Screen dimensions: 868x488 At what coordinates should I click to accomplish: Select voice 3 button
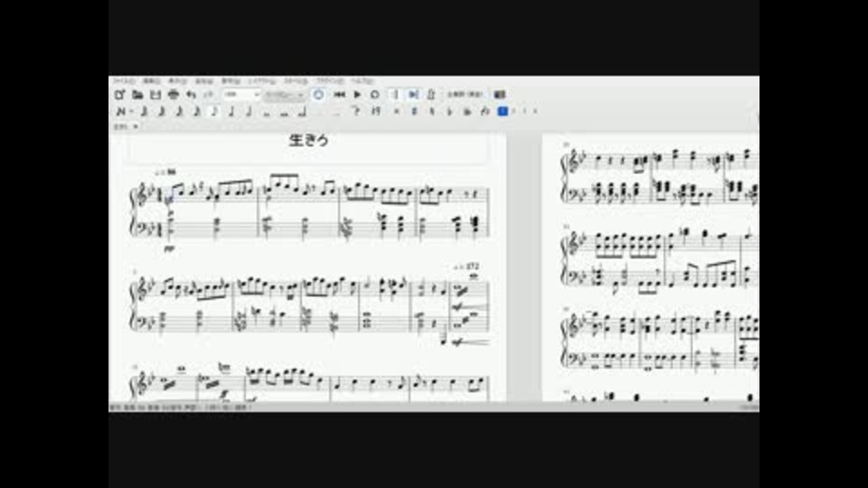pos(524,111)
